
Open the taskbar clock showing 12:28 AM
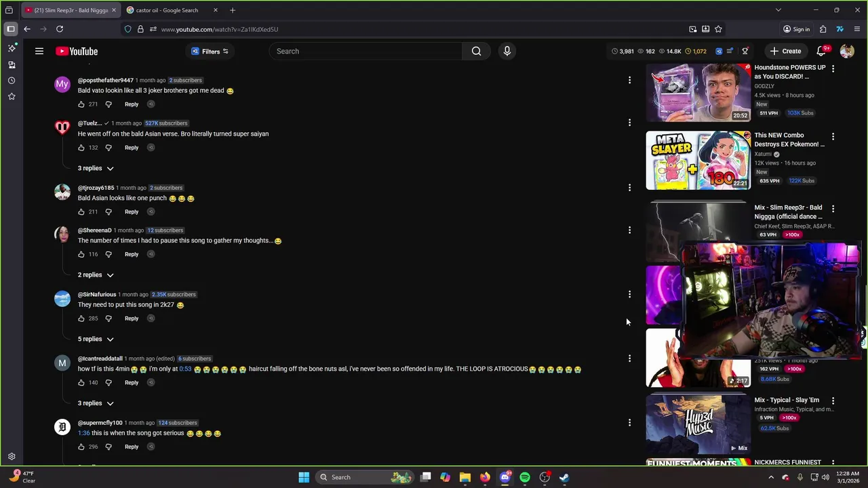tap(848, 477)
